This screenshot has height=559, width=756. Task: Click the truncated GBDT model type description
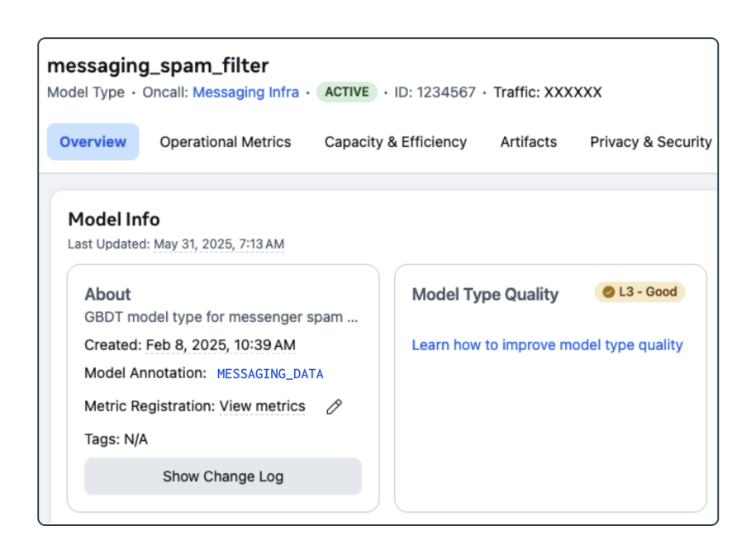pos(221,317)
